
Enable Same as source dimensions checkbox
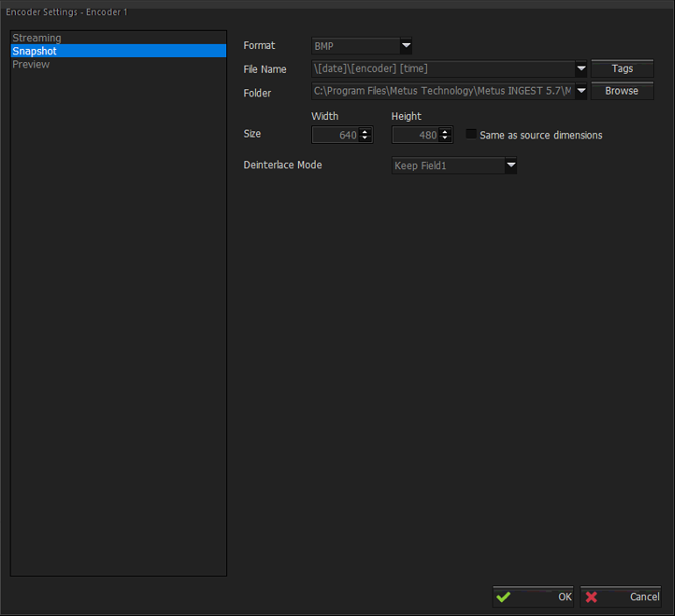click(472, 134)
